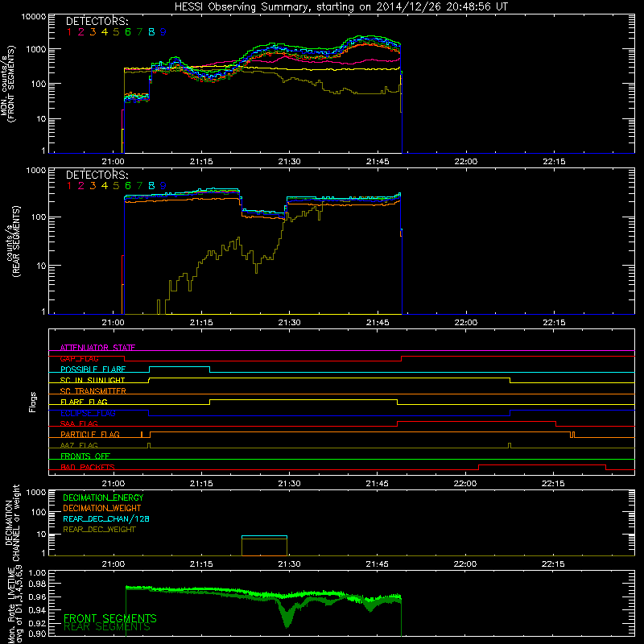Select the SC_IN_SUNLIGHT flag label
This screenshot has height=644, width=644.
click(x=93, y=380)
